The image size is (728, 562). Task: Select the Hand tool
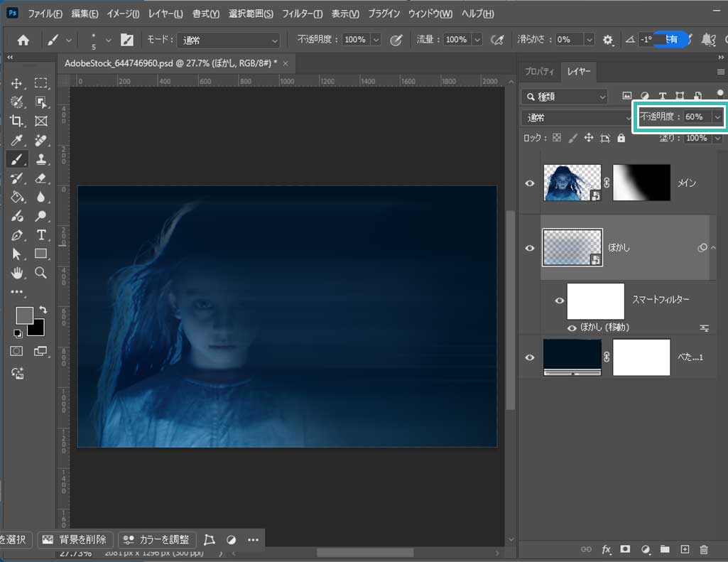coord(18,272)
